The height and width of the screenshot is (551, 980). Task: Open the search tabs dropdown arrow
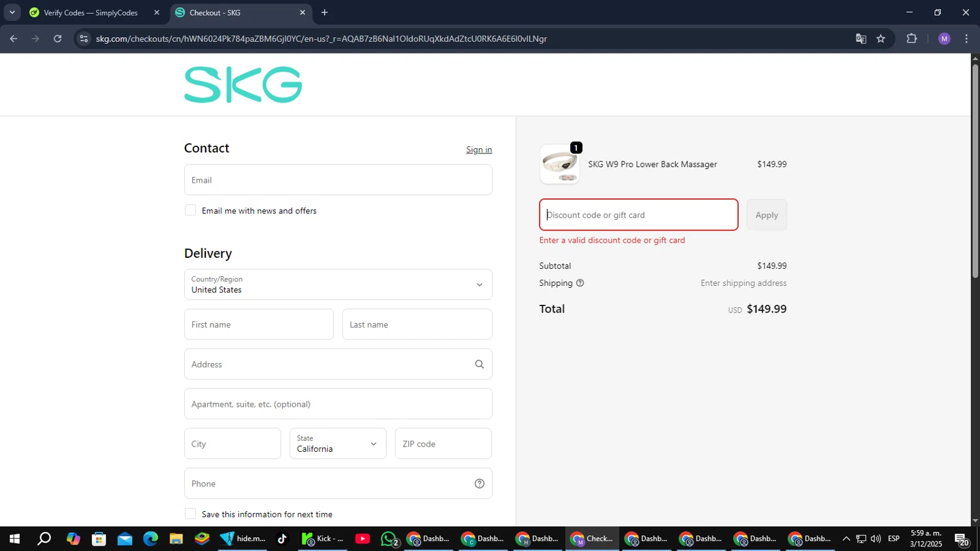pyautogui.click(x=12, y=12)
